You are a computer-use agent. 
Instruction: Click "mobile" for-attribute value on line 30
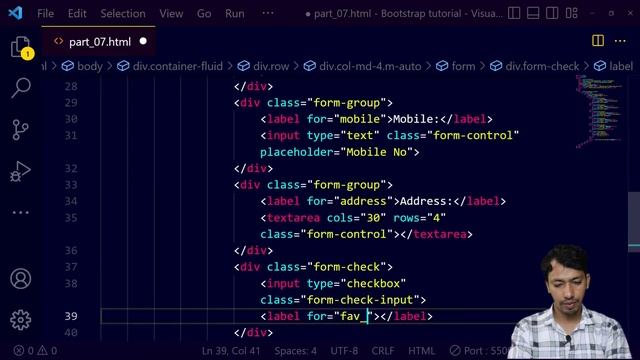[x=360, y=119]
